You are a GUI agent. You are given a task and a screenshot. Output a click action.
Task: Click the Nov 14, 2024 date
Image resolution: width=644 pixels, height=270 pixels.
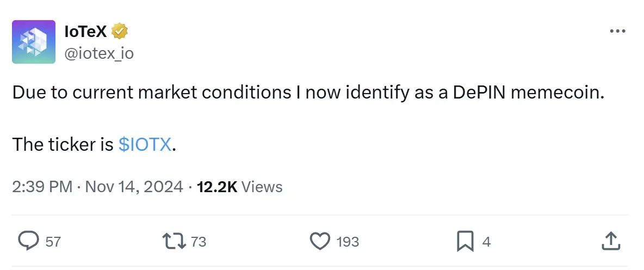pos(134,187)
